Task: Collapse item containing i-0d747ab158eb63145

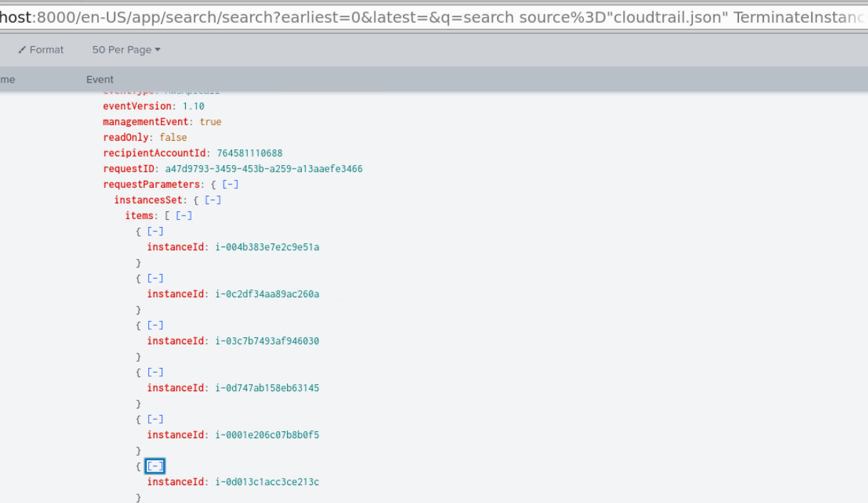Action: [155, 372]
